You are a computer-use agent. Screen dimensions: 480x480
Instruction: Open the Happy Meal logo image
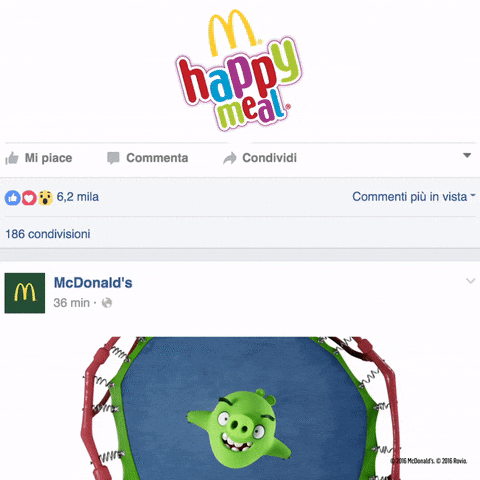tap(238, 70)
